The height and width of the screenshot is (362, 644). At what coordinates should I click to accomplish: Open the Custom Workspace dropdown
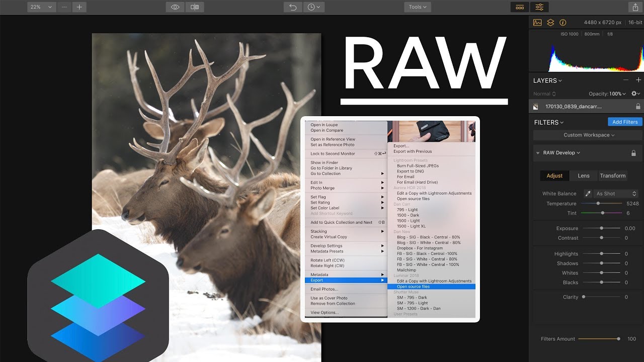tap(587, 135)
